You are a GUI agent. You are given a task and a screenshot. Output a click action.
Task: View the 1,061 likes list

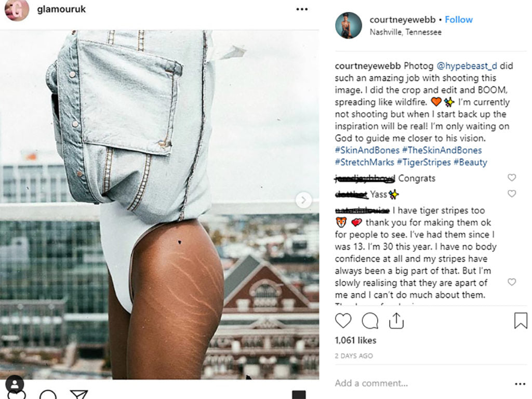tap(355, 340)
